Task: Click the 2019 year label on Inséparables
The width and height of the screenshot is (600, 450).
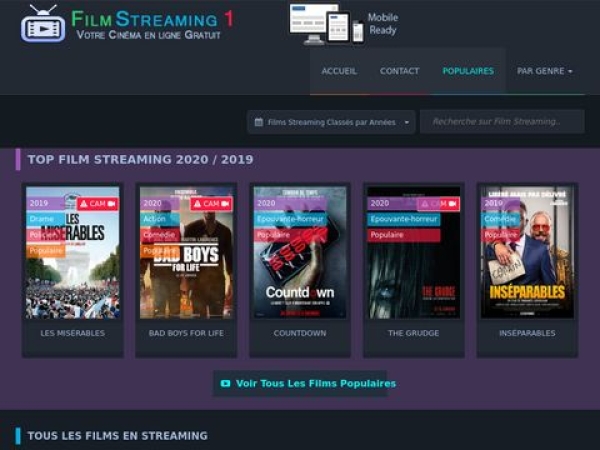Action: point(500,204)
